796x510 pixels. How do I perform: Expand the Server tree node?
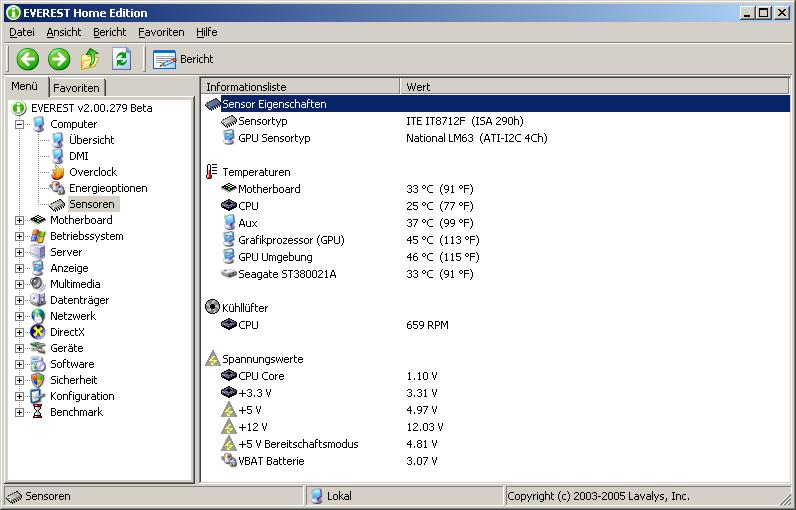[19, 252]
